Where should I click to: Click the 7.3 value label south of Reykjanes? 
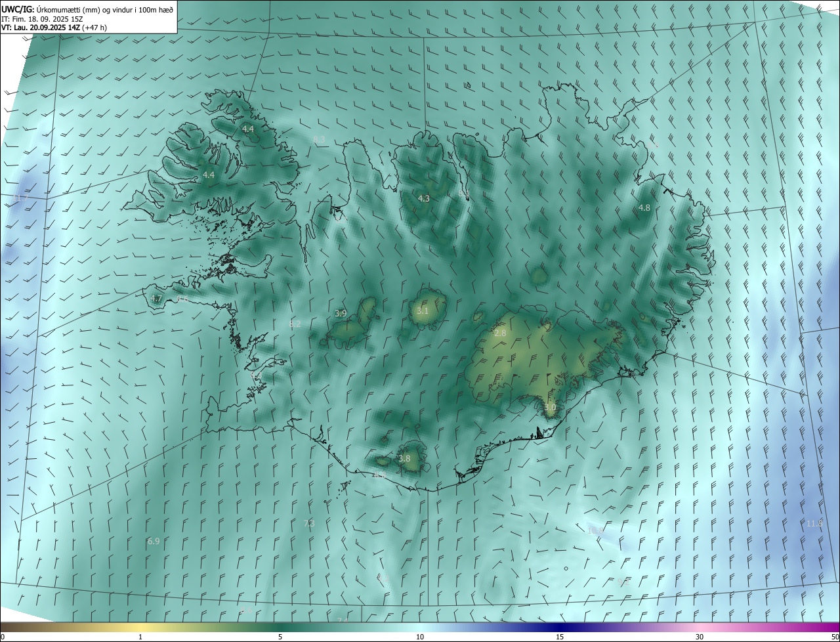[310, 523]
